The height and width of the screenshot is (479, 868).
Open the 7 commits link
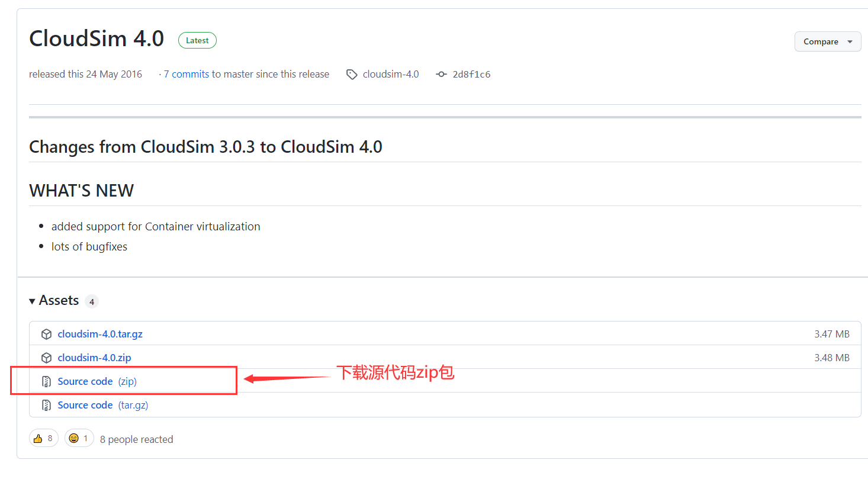pos(187,74)
